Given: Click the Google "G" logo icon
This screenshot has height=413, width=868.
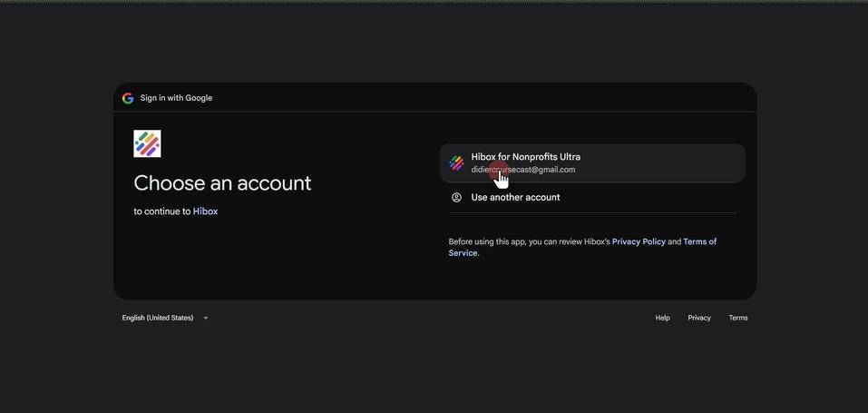Looking at the screenshot, I should [128, 98].
